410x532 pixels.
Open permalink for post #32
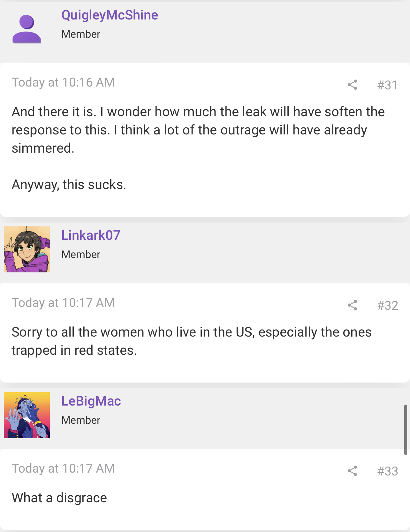point(387,306)
